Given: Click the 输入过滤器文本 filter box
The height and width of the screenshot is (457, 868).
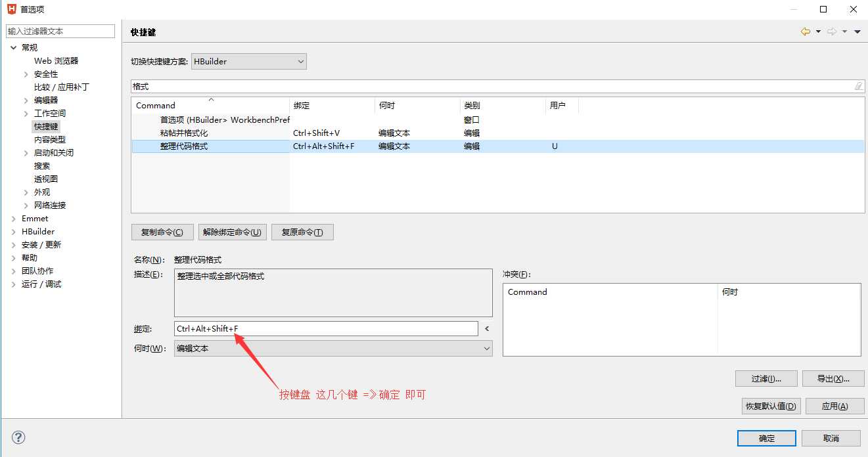Looking at the screenshot, I should tap(60, 31).
